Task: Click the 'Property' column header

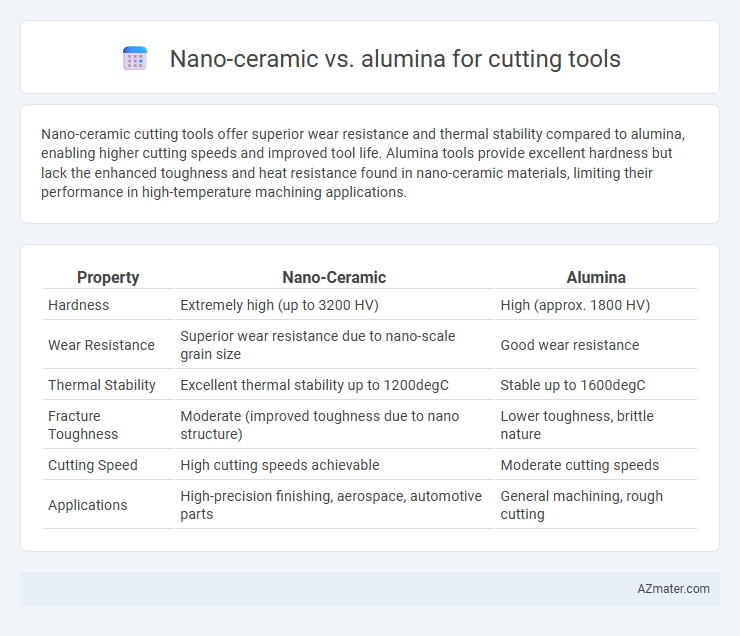Action: click(x=108, y=277)
